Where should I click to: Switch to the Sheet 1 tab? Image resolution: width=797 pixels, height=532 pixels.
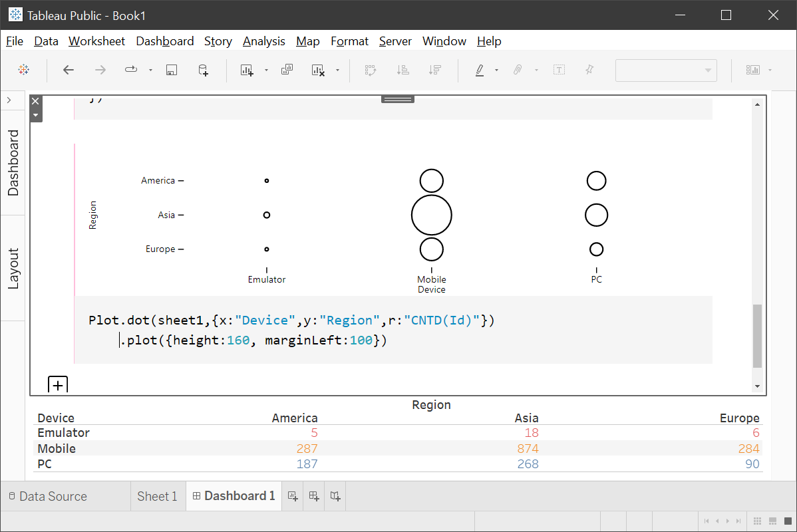click(158, 496)
